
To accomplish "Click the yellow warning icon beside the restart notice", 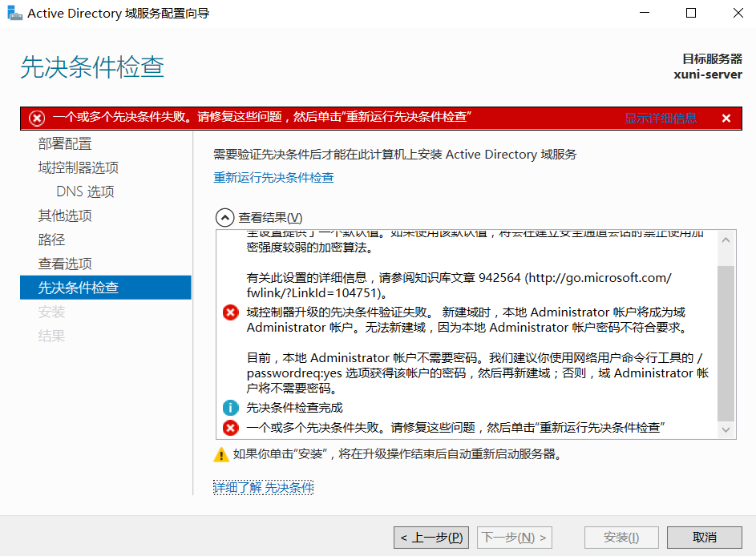I will pyautogui.click(x=220, y=454).
